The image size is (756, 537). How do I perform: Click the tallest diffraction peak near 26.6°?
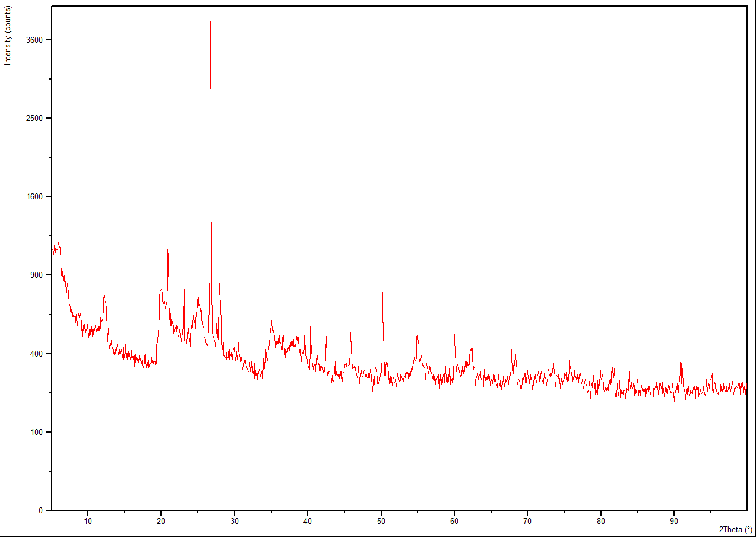(x=210, y=24)
